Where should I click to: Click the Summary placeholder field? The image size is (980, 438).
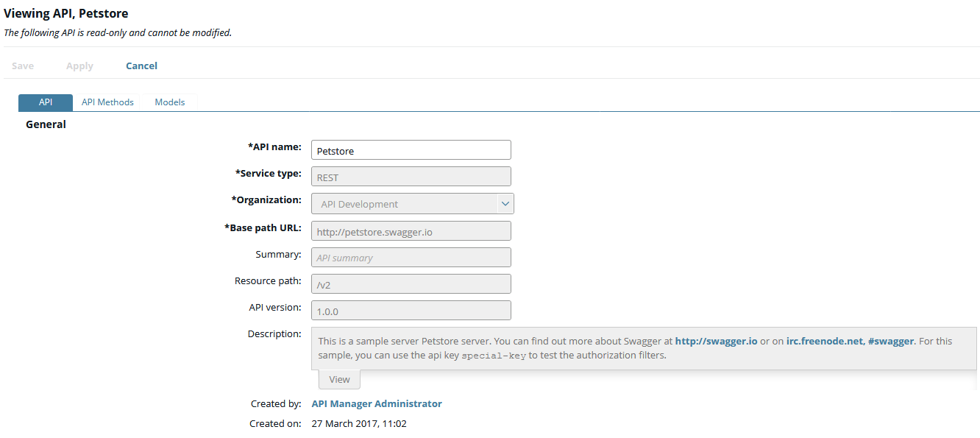pyautogui.click(x=411, y=257)
